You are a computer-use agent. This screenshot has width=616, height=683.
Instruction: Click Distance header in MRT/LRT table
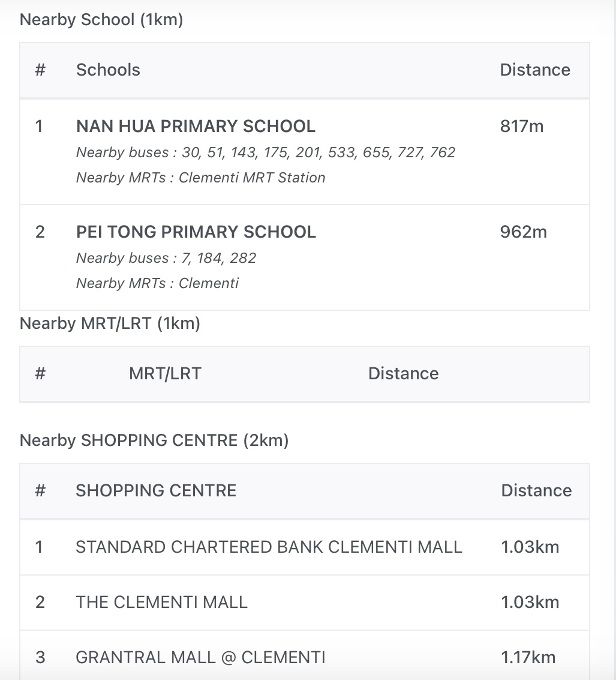point(403,374)
